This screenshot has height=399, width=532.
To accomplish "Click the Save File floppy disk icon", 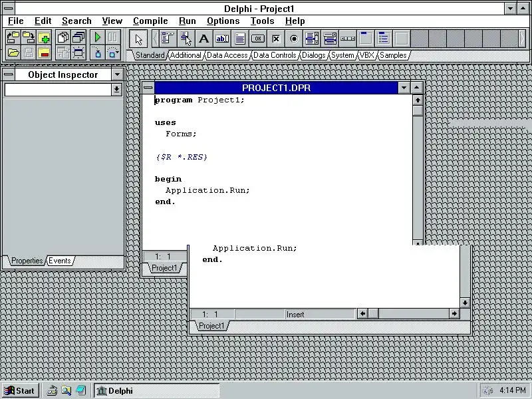I will tap(29, 53).
